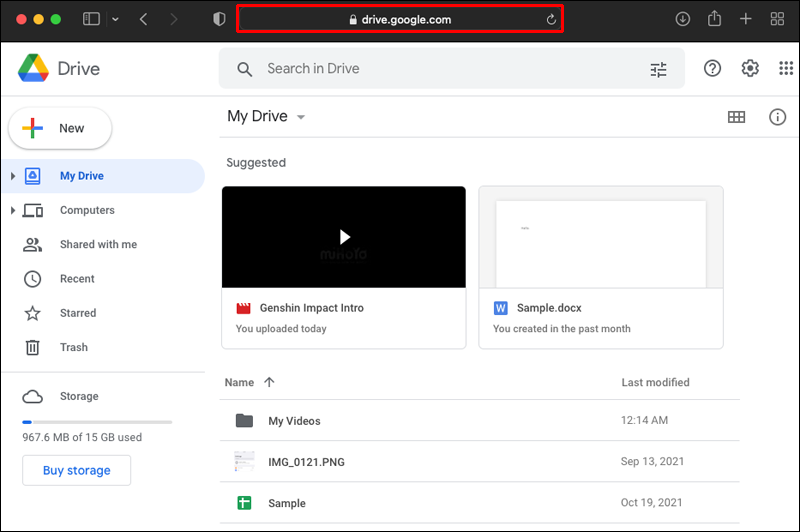This screenshot has height=532, width=800.
Task: Click the Buy storage button
Action: pos(76,470)
